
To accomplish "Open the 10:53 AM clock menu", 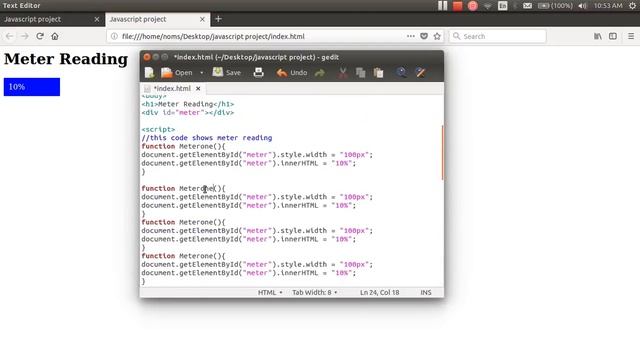I will coord(608,6).
